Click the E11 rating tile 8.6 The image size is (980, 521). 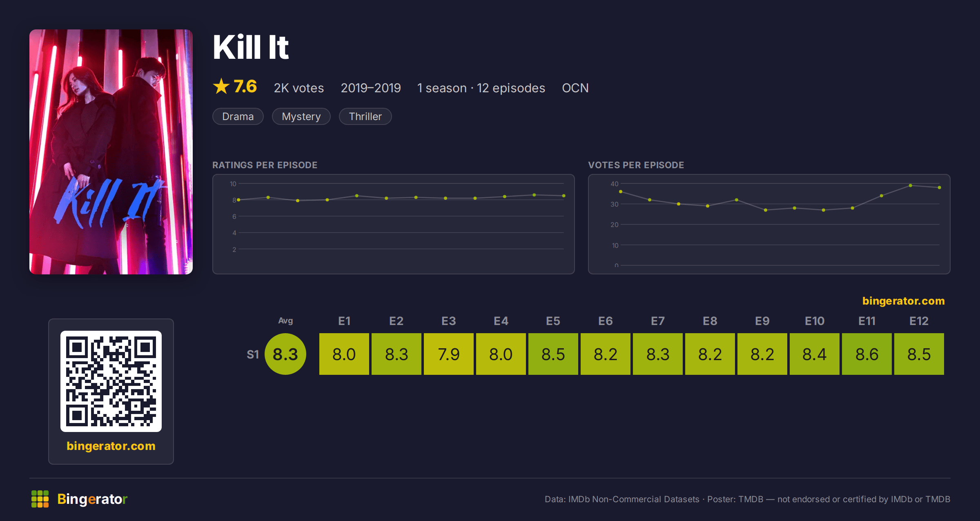pyautogui.click(x=867, y=354)
